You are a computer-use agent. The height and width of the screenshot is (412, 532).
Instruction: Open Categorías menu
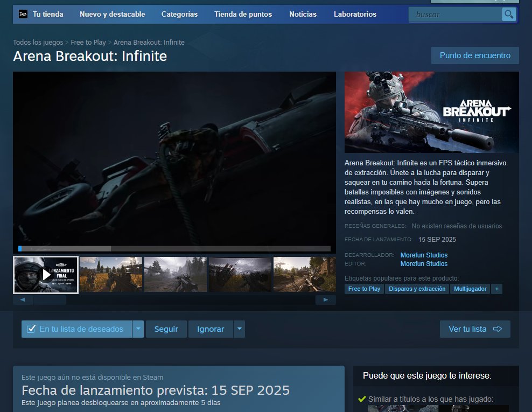click(179, 14)
